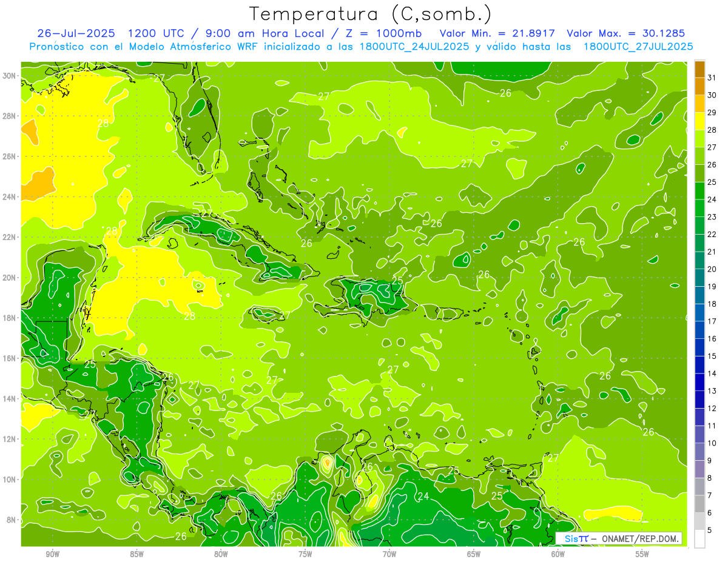Click the '90W' longitude axis label

click(x=52, y=554)
